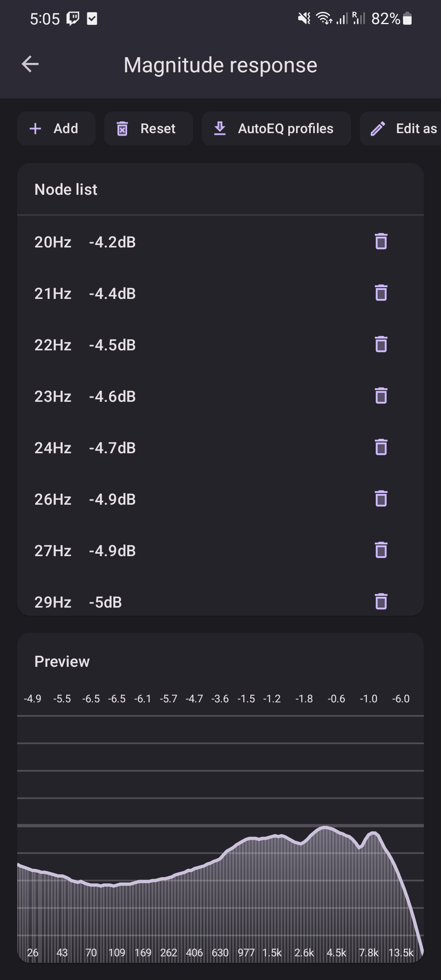Go back using the arrow icon
Viewport: 441px width, 980px height.
point(30,65)
